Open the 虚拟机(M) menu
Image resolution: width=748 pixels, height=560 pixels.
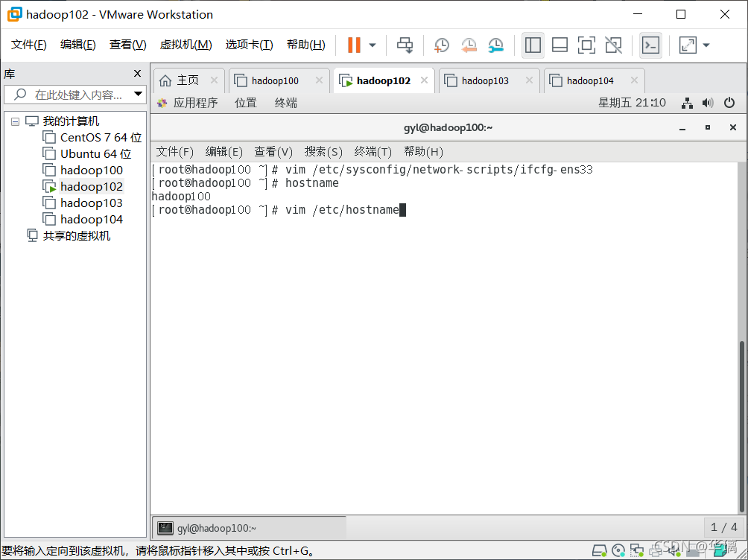[x=186, y=45]
